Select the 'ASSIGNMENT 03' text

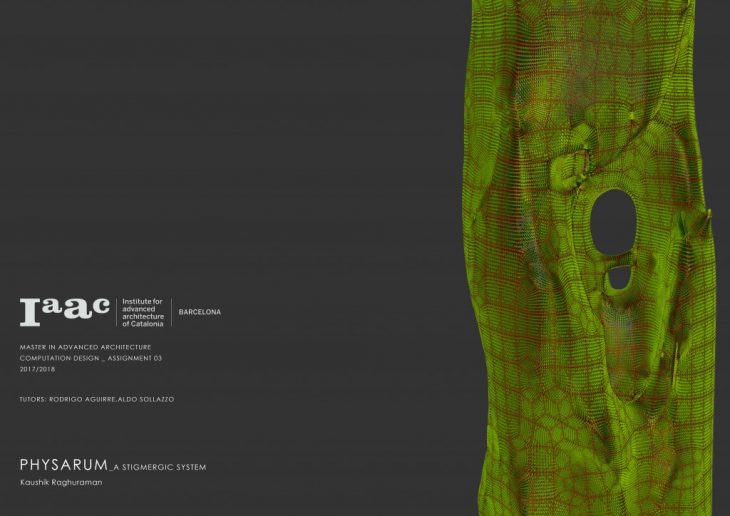coord(133,357)
